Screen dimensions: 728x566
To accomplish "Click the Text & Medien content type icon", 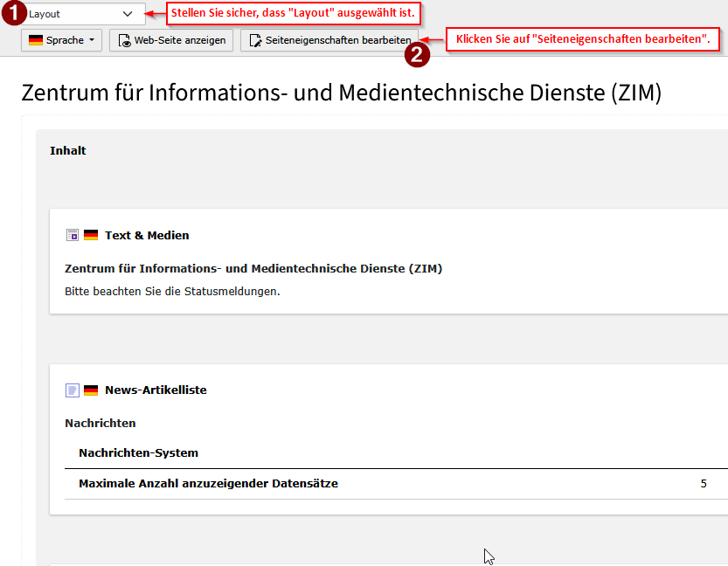I will [x=73, y=235].
